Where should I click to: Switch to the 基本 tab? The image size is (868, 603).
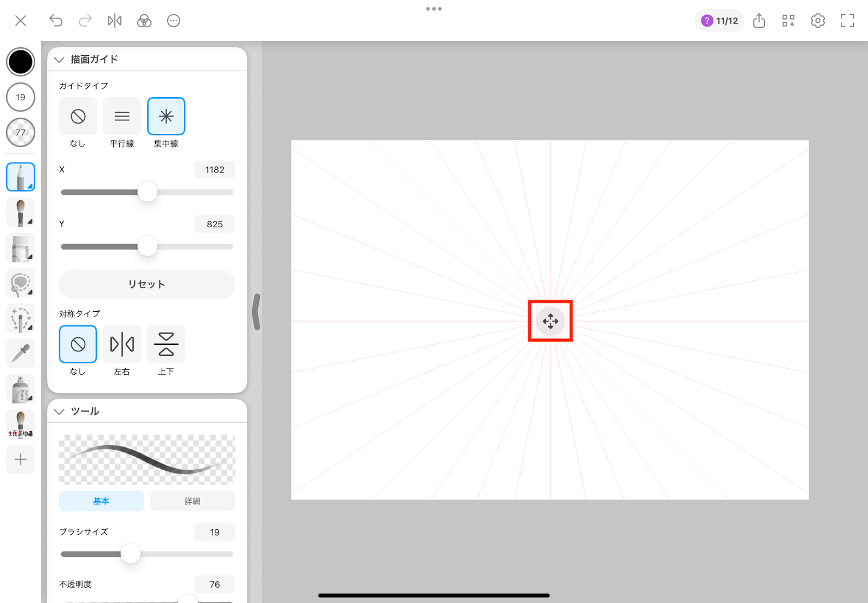tap(101, 501)
